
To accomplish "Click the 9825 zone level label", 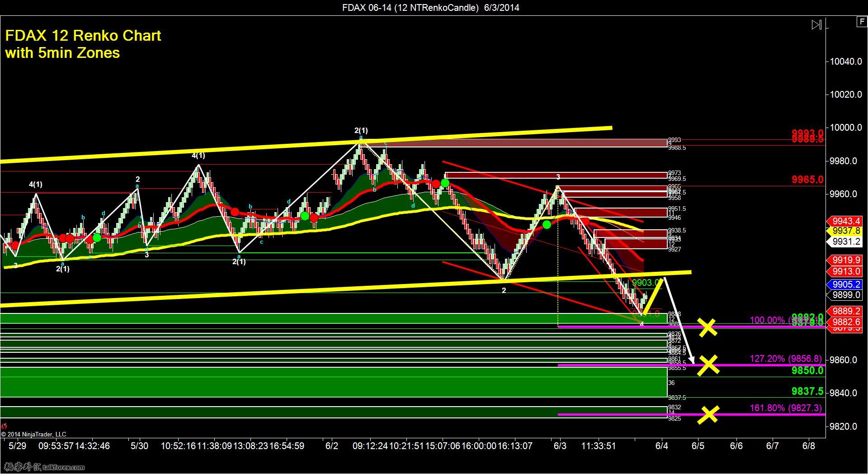I will click(674, 419).
